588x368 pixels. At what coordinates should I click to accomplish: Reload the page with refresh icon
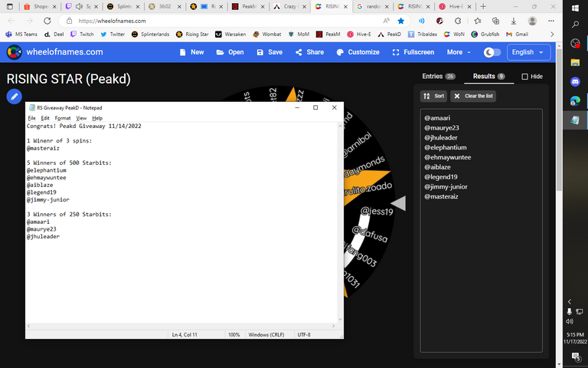47,21
